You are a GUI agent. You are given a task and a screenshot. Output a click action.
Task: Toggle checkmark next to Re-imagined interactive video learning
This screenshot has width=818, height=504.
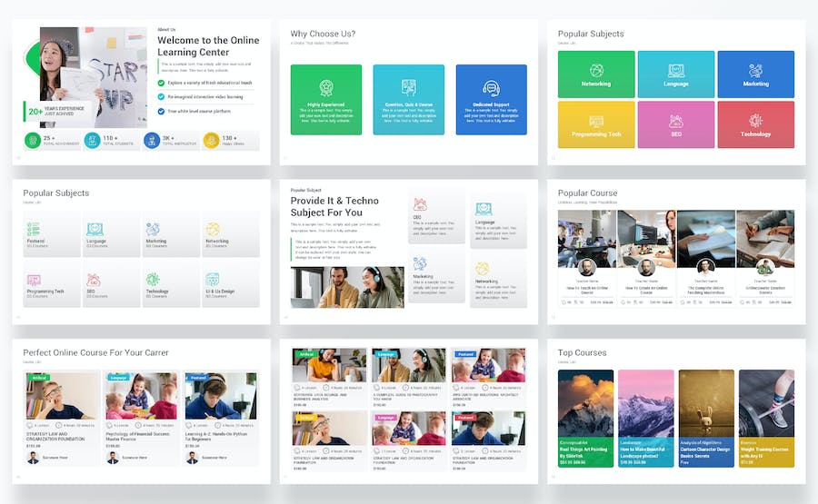pos(161,95)
